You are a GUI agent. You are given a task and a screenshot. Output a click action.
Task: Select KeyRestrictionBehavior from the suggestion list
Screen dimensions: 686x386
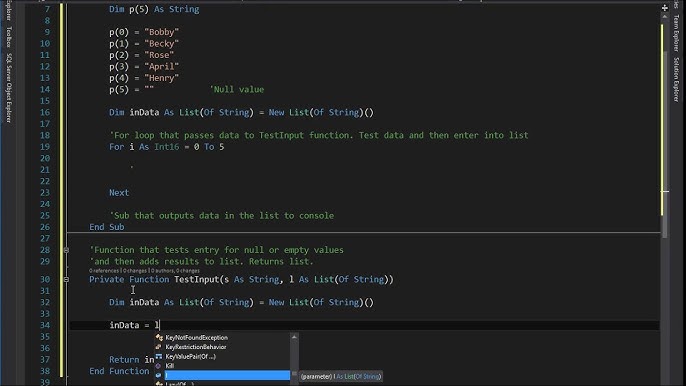pos(196,347)
